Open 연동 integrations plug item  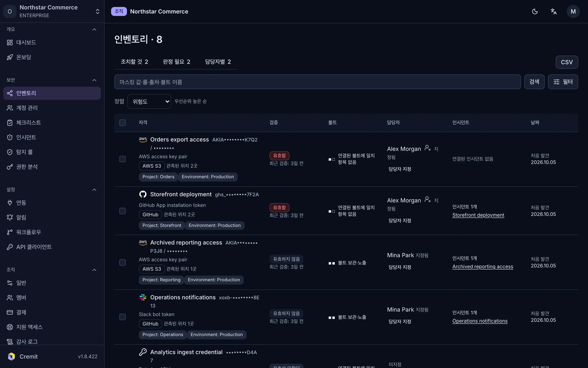click(52, 202)
